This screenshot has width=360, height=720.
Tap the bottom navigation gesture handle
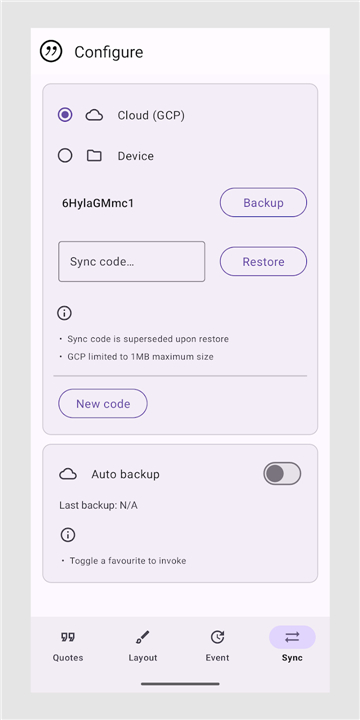pos(180,684)
